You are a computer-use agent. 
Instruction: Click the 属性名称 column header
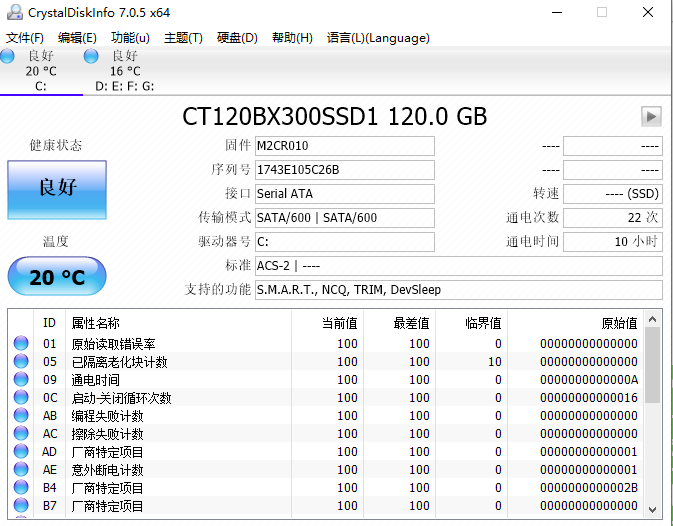click(x=179, y=323)
